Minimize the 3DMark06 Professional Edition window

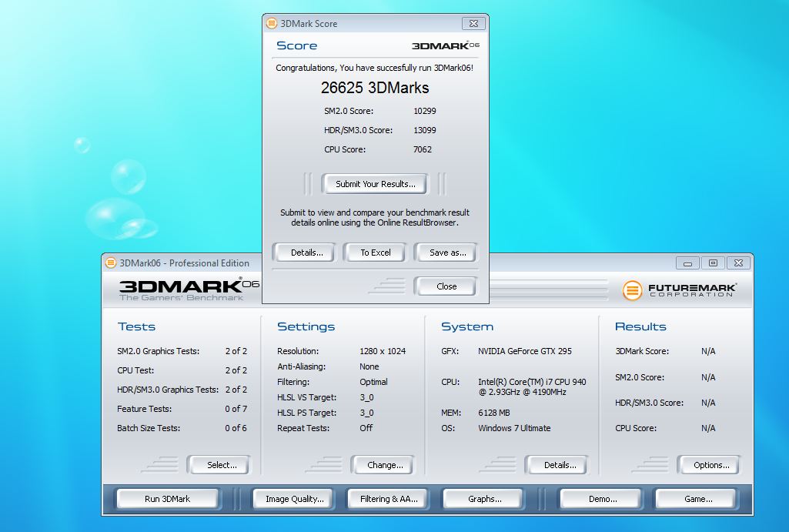pyautogui.click(x=687, y=263)
